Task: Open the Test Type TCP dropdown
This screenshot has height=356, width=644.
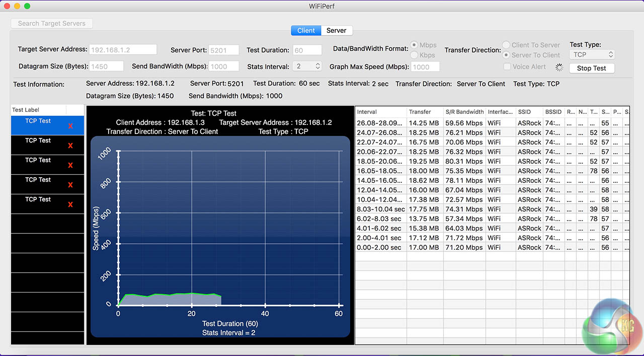Action: pyautogui.click(x=592, y=54)
